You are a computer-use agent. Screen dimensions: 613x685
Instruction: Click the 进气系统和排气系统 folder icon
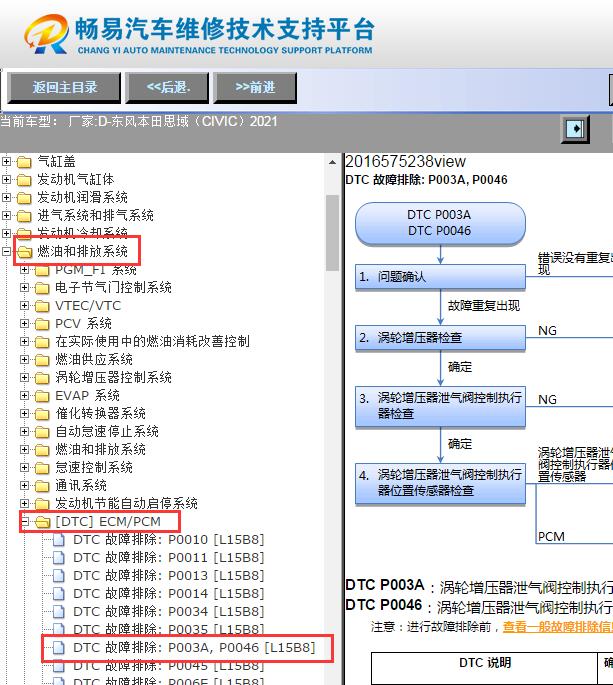click(24, 216)
